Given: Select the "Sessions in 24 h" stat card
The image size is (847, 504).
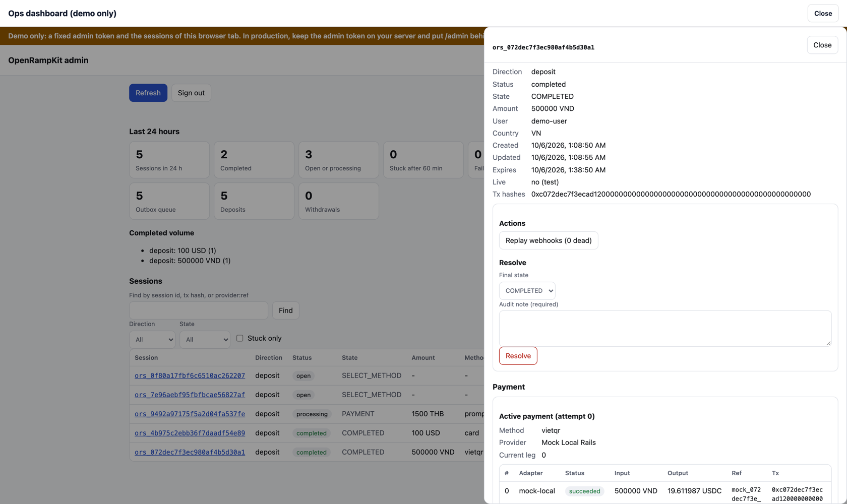Looking at the screenshot, I should (169, 160).
